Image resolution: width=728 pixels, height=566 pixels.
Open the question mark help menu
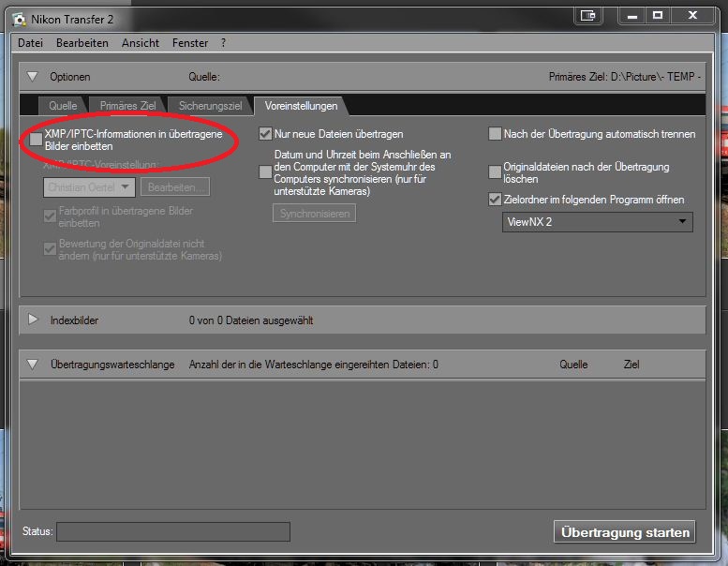tap(223, 43)
